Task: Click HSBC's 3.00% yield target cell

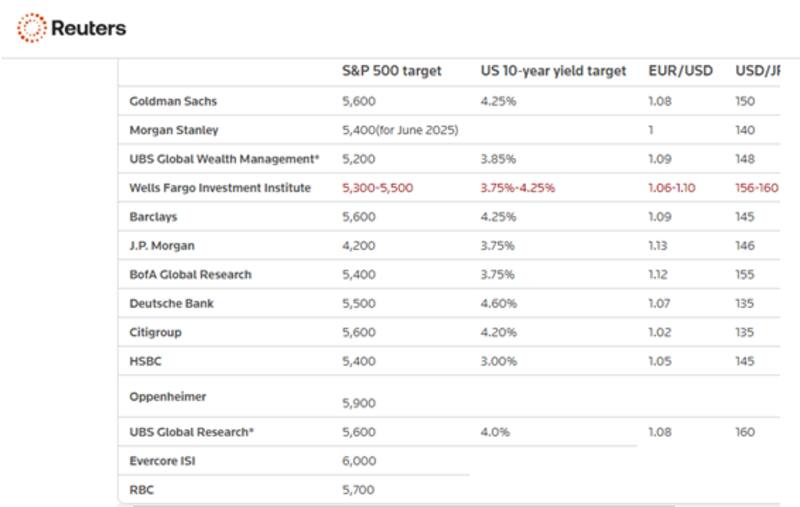Action: tap(498, 361)
